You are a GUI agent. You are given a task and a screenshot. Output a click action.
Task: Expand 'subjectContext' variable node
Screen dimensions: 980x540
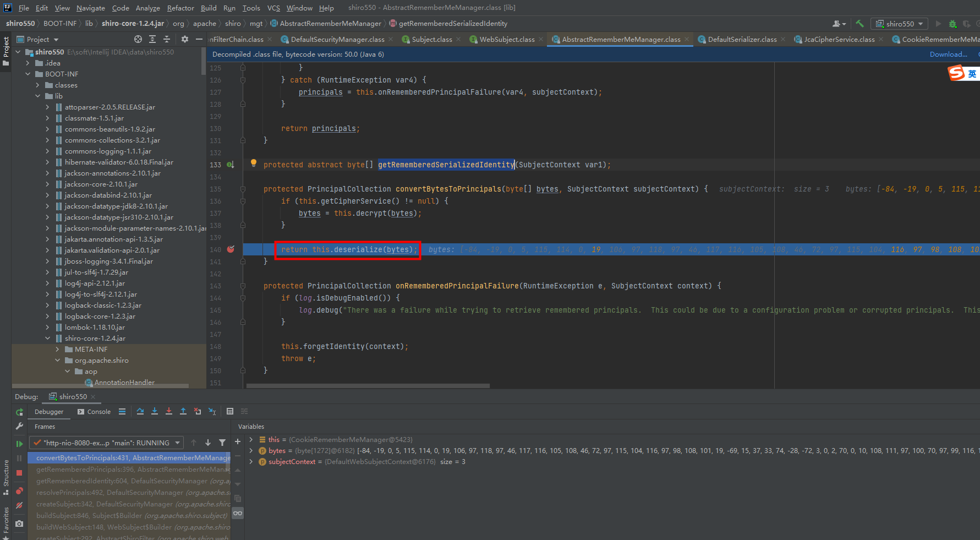pyautogui.click(x=251, y=461)
